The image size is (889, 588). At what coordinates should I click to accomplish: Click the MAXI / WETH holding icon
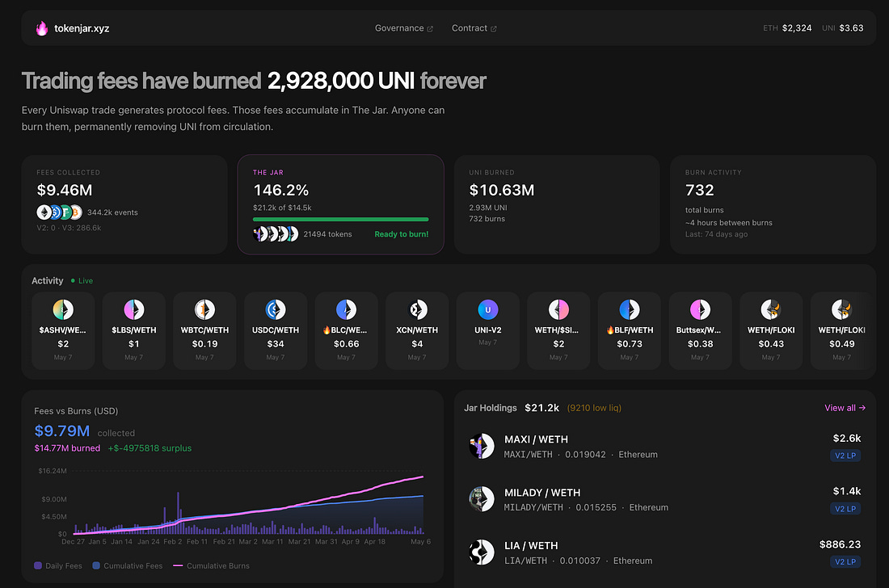[x=482, y=446]
